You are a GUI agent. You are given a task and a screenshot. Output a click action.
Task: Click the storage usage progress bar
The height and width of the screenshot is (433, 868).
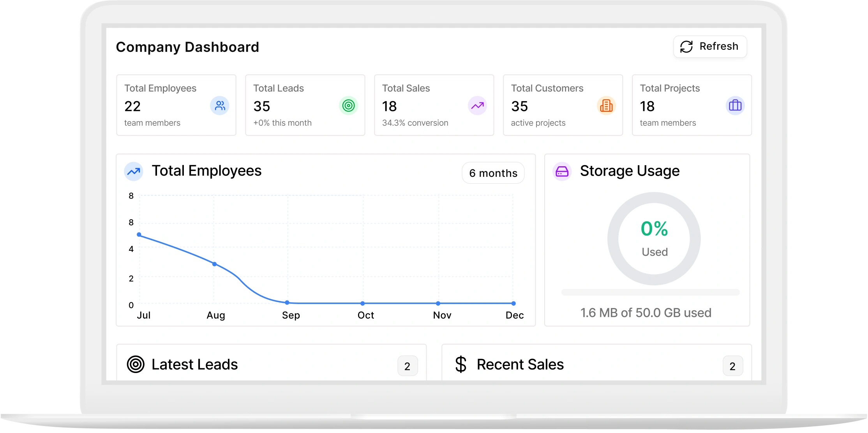tap(651, 292)
